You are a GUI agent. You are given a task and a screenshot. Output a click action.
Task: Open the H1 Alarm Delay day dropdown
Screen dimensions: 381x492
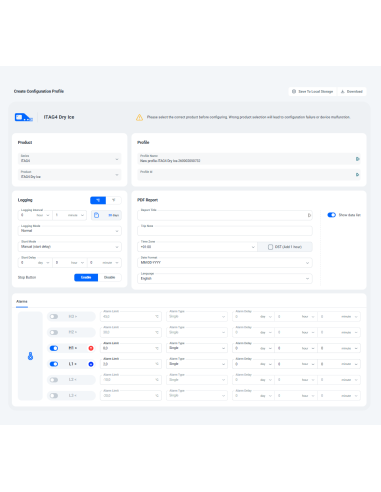click(x=253, y=348)
